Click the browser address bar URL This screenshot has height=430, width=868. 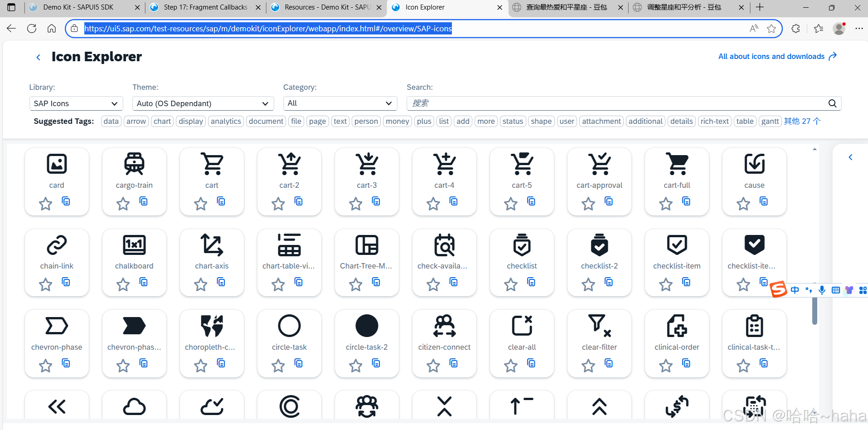(268, 29)
